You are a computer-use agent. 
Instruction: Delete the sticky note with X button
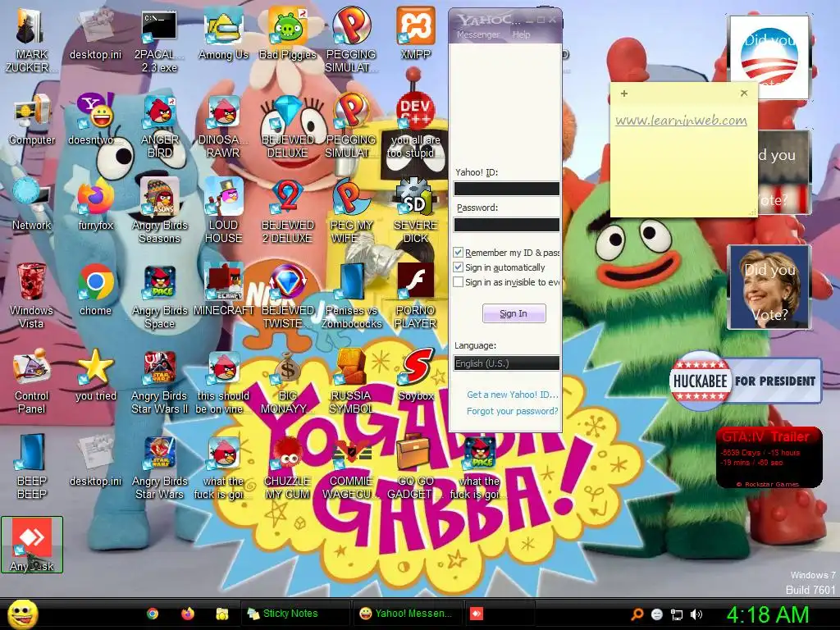[743, 94]
